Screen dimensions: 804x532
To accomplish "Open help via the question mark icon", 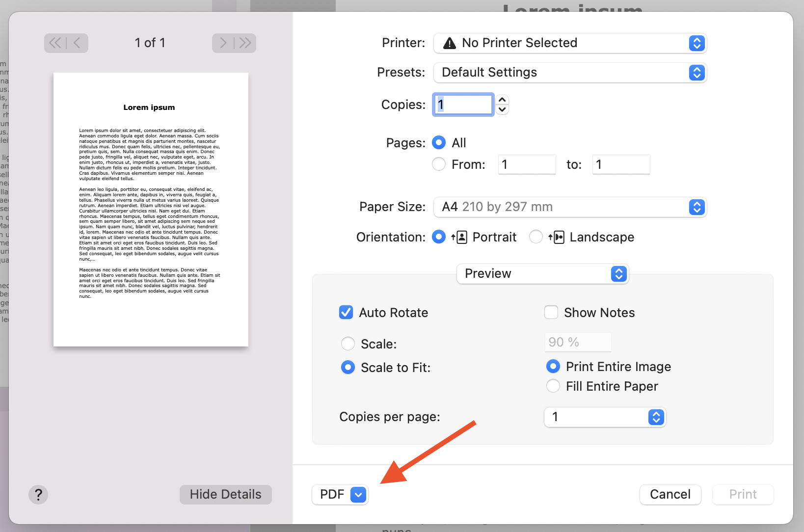I will (38, 495).
